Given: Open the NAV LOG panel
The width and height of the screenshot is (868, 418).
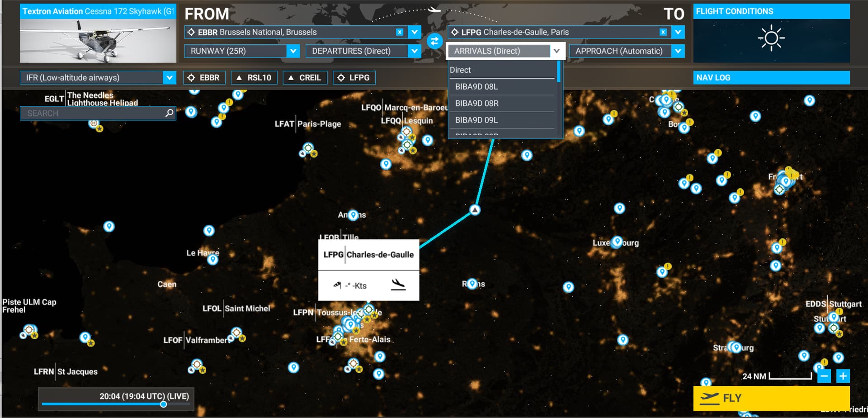Looking at the screenshot, I should click(x=771, y=78).
